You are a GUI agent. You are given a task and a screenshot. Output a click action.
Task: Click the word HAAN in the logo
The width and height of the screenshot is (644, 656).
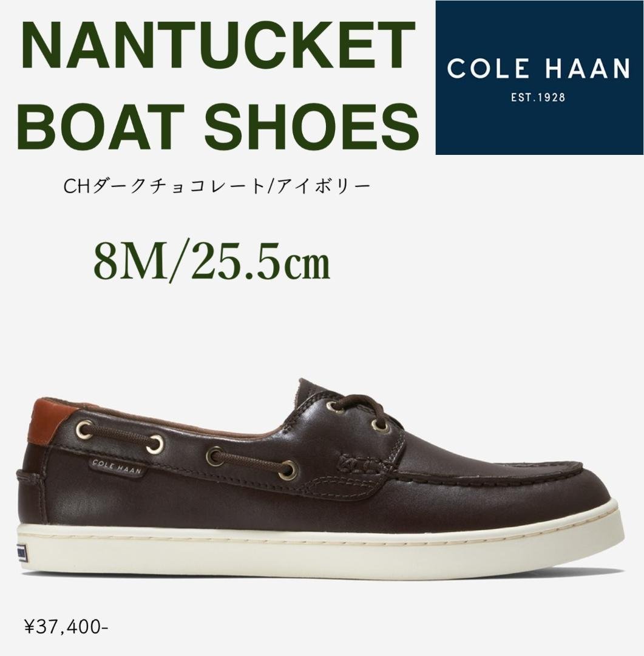pyautogui.click(x=588, y=68)
